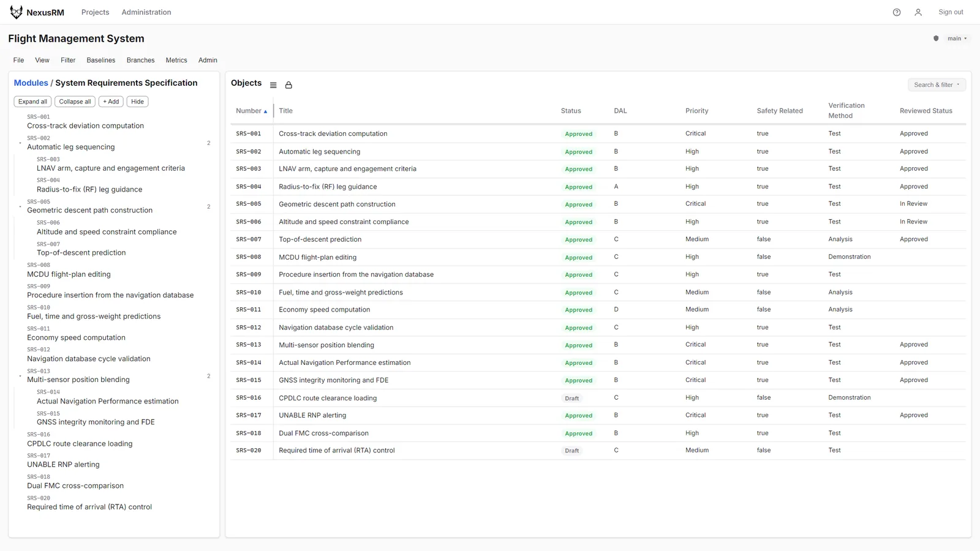Collapse the SRS-005 Geometric descent path node
The height and width of the screenshot is (551, 980).
tap(20, 206)
